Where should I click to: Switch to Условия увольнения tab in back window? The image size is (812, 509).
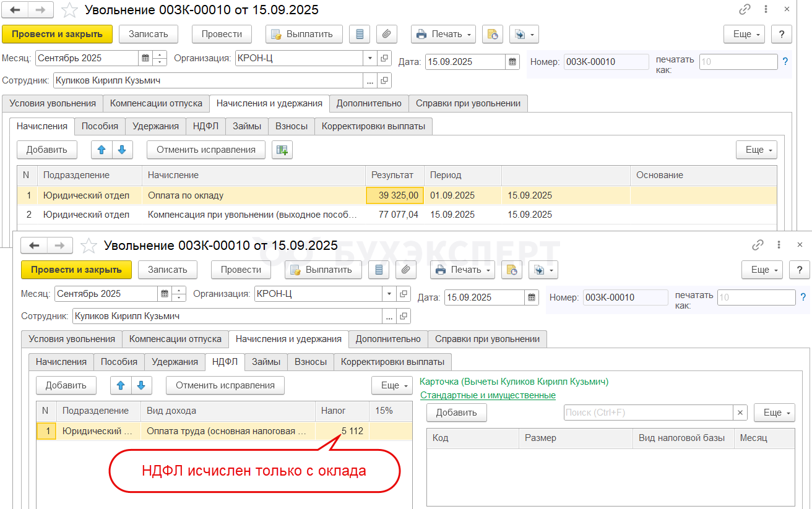pyautogui.click(x=53, y=103)
